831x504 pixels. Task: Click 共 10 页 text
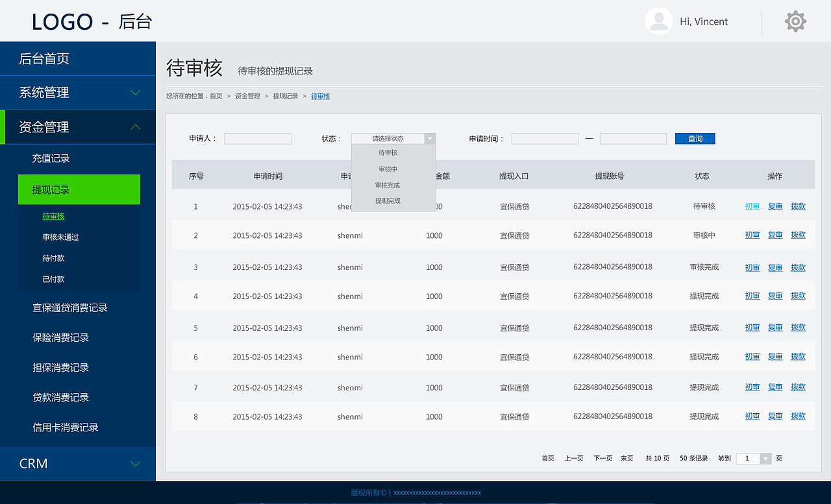(657, 459)
